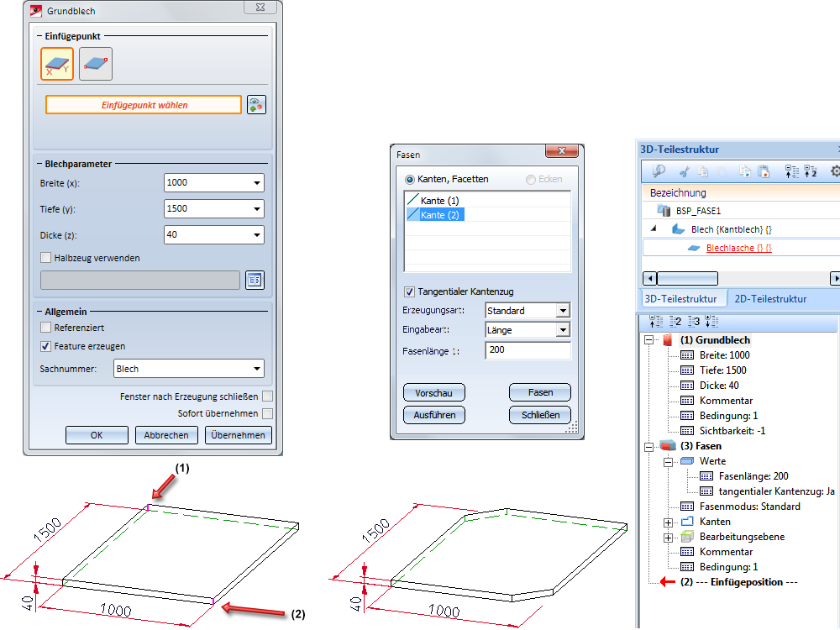Open the Halbzeug catalogue browse icon
Image resolution: width=840 pixels, height=630 pixels.
click(x=255, y=281)
